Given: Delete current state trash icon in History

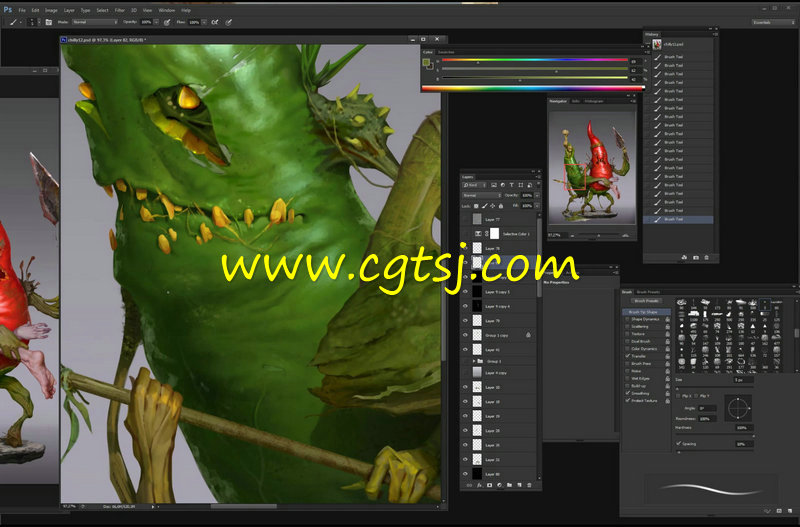Looking at the screenshot, I should click(707, 258).
